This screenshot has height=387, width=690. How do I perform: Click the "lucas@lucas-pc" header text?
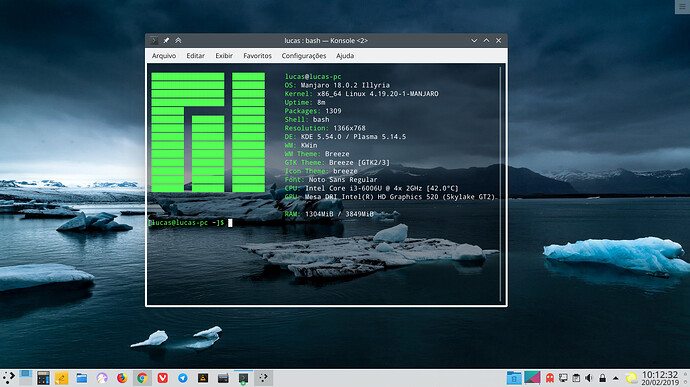point(313,77)
